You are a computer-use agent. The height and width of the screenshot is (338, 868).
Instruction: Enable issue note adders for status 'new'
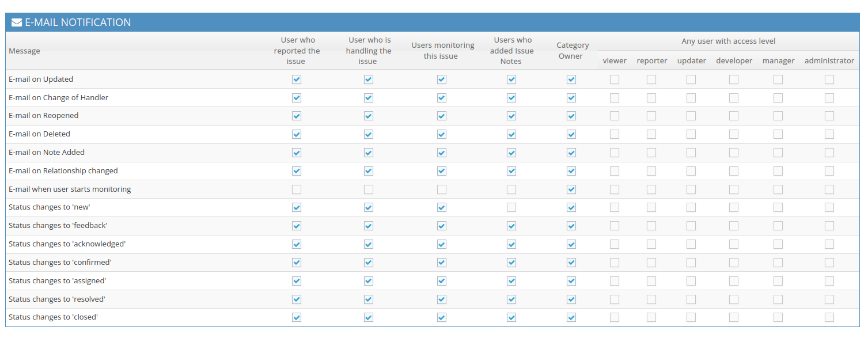(x=511, y=207)
